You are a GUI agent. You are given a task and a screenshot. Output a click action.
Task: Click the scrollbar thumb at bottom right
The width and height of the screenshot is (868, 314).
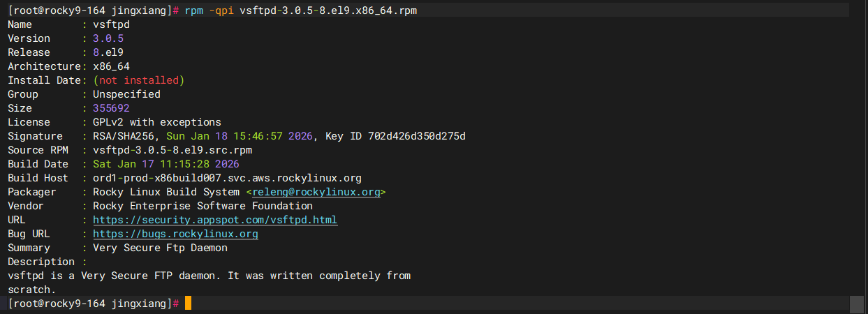[857, 304]
